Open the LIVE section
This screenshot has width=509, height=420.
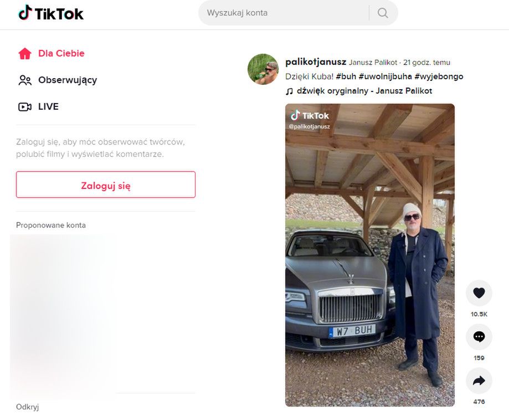48,107
